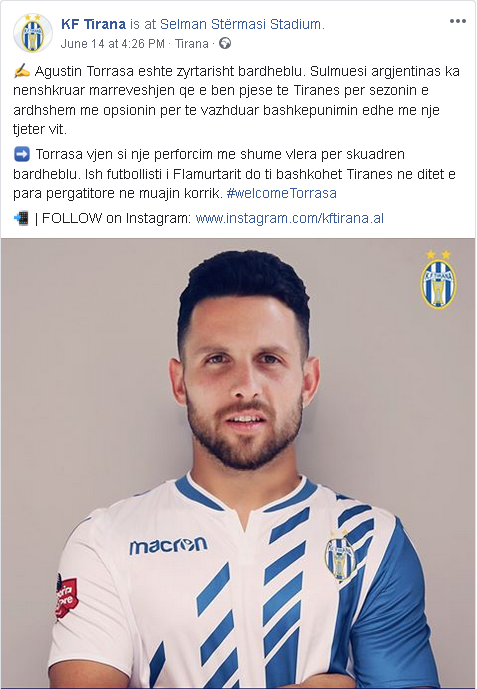Click the June 14 at 4:26 PM timestamp

click(112, 44)
